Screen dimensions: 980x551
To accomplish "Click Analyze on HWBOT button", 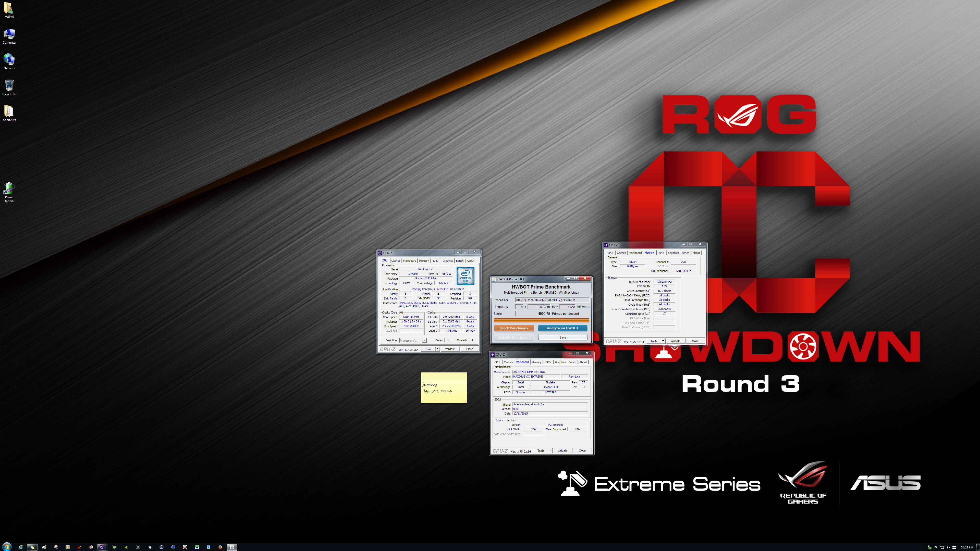I will coord(563,328).
